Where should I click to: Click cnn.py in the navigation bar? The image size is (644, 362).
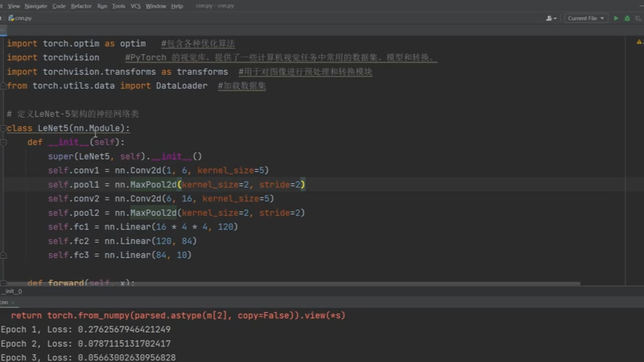pos(23,18)
